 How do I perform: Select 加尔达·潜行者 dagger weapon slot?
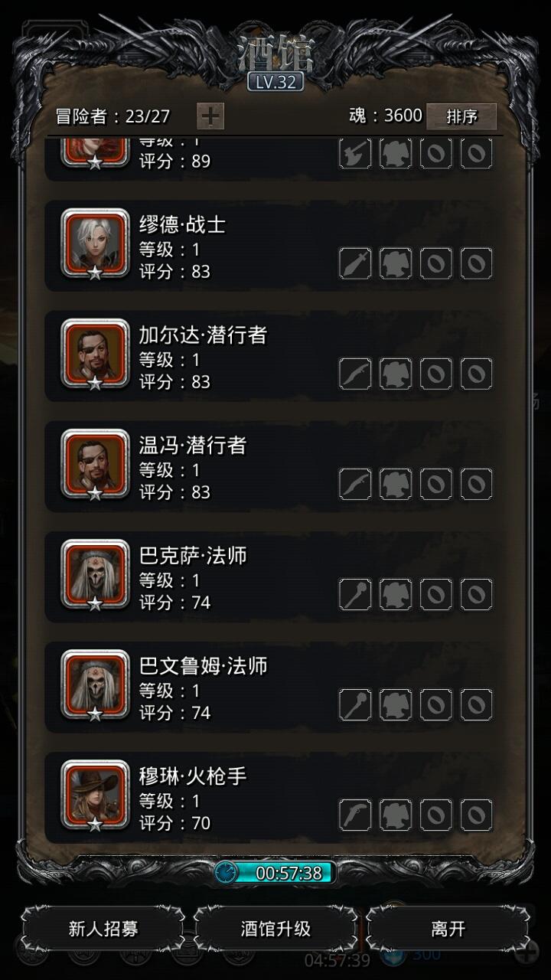[355, 374]
